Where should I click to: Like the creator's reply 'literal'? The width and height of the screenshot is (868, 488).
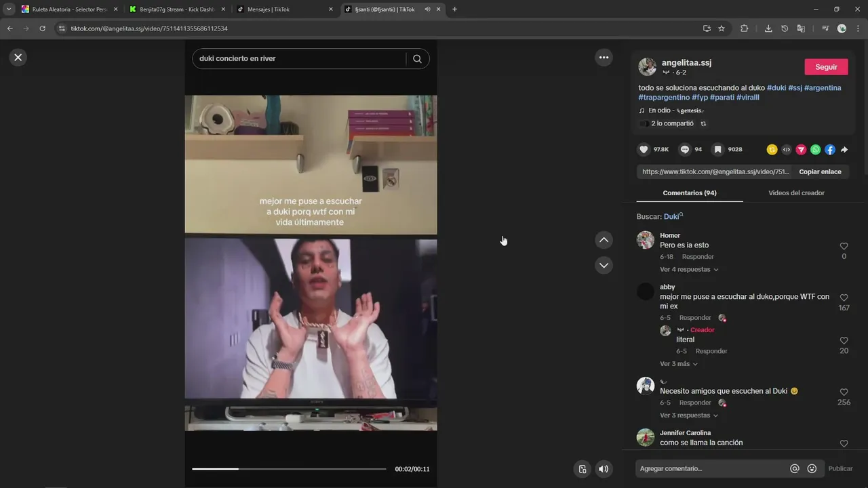click(x=844, y=340)
